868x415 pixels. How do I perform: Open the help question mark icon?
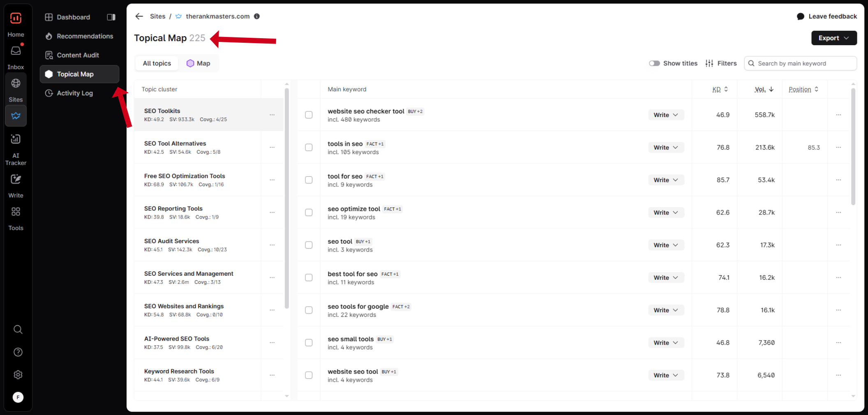pos(18,352)
